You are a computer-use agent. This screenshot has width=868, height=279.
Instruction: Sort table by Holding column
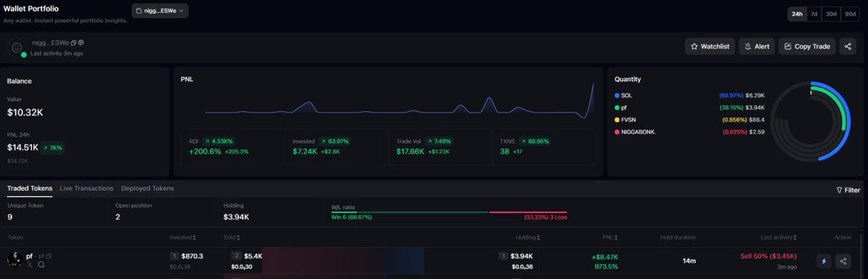click(x=528, y=238)
